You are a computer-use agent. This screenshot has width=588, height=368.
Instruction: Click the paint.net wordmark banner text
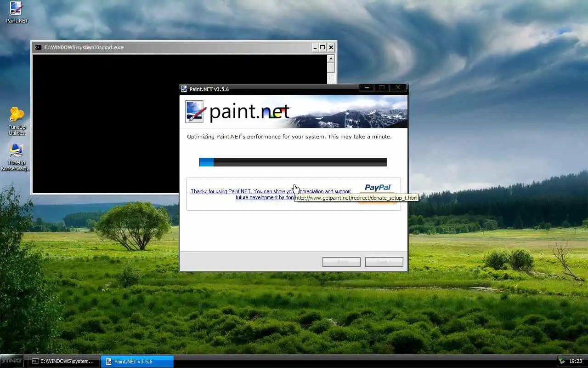click(249, 112)
